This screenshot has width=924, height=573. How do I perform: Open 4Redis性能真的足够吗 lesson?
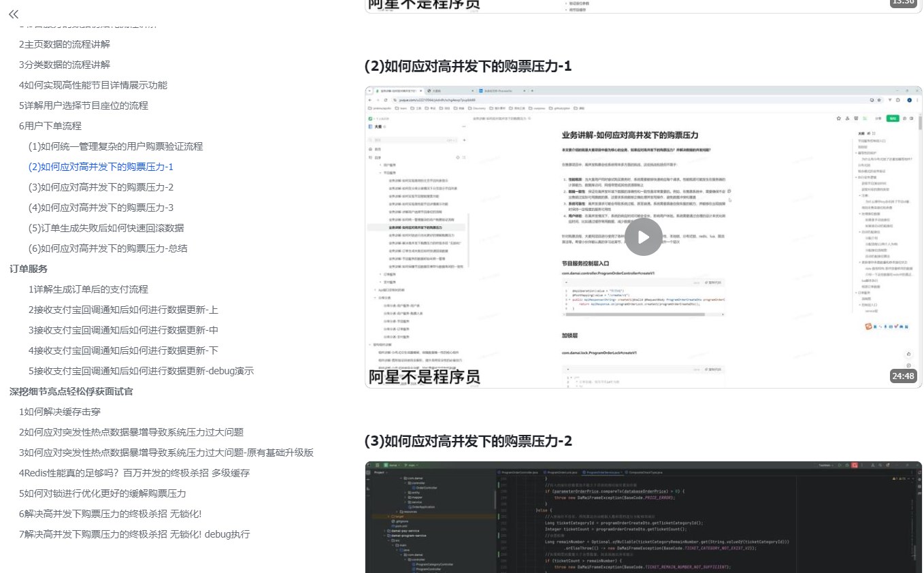(135, 473)
